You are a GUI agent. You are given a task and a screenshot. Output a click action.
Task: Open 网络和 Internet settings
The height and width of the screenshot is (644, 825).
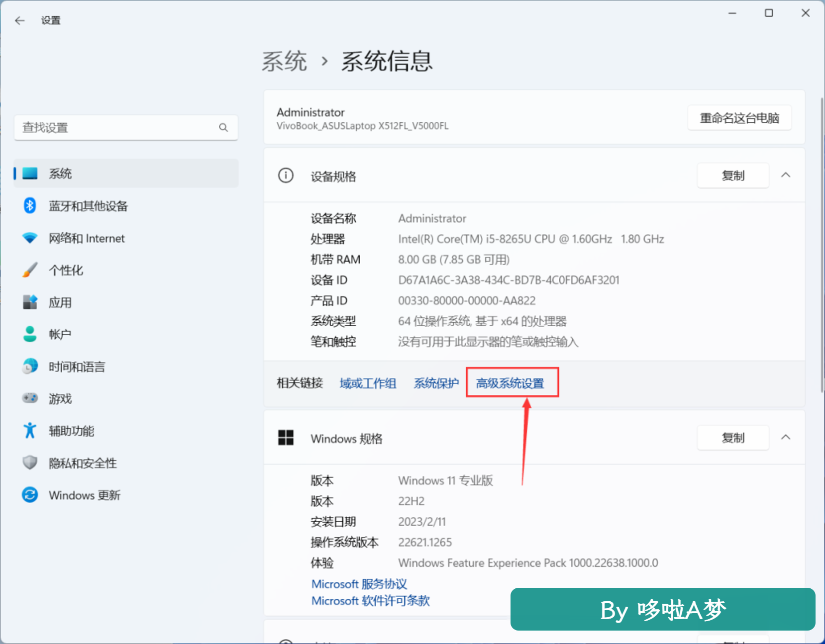(x=126, y=238)
